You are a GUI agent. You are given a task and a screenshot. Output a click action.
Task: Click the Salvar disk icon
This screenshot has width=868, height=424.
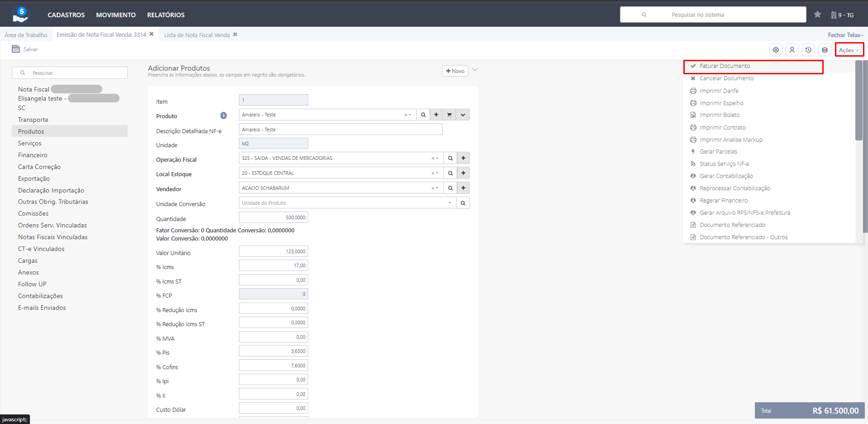[x=16, y=49]
